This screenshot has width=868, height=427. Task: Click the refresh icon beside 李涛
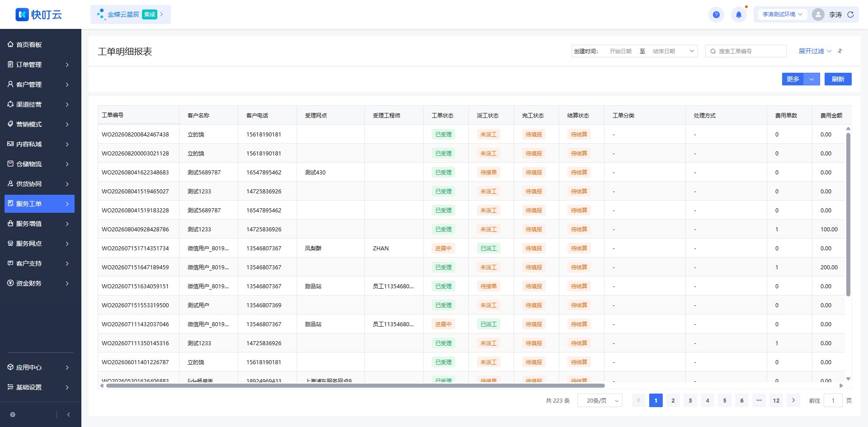[x=850, y=14]
